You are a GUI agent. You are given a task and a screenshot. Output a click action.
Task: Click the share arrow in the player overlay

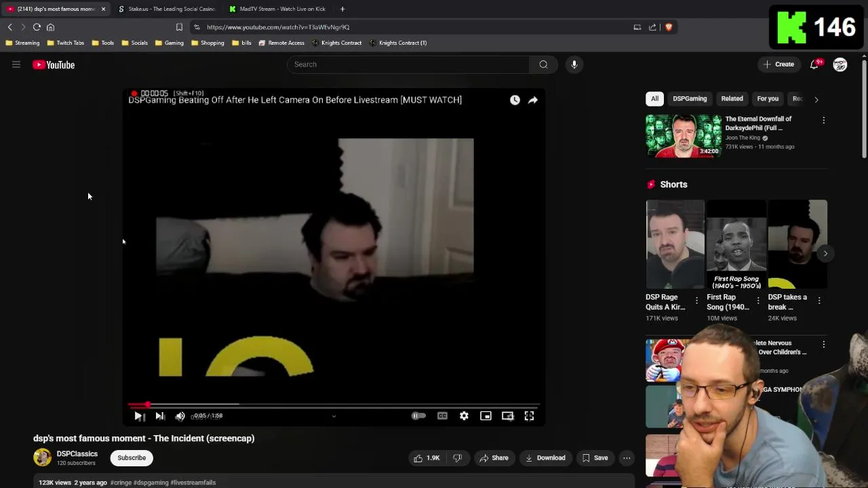[x=533, y=100]
